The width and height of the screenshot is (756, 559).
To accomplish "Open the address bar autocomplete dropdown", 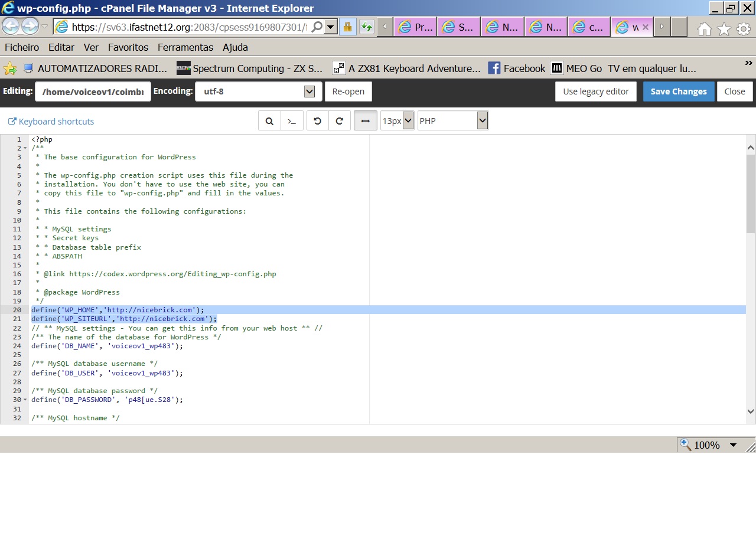I will pos(331,27).
